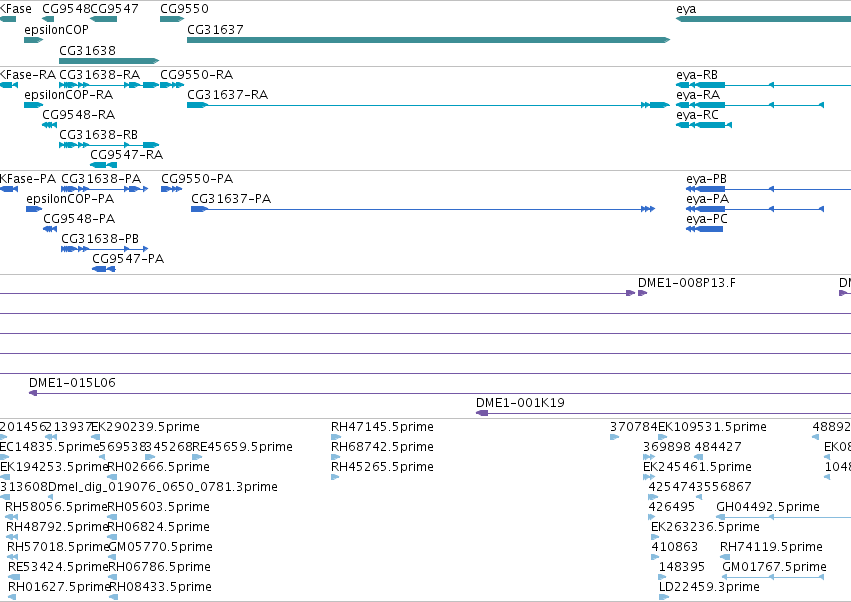This screenshot has height=602, width=851.
Task: Click EST label RE45659.5prime
Action: (x=243, y=446)
